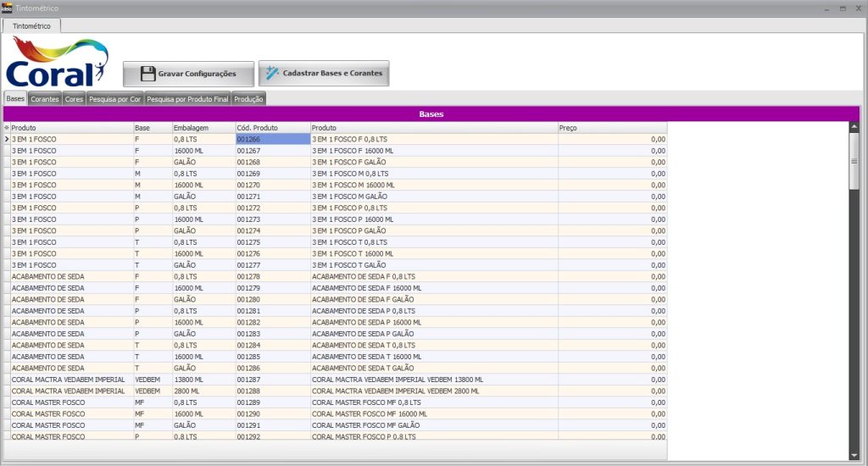Click the floppy disk save icon
The width and height of the screenshot is (868, 466).
point(147,74)
